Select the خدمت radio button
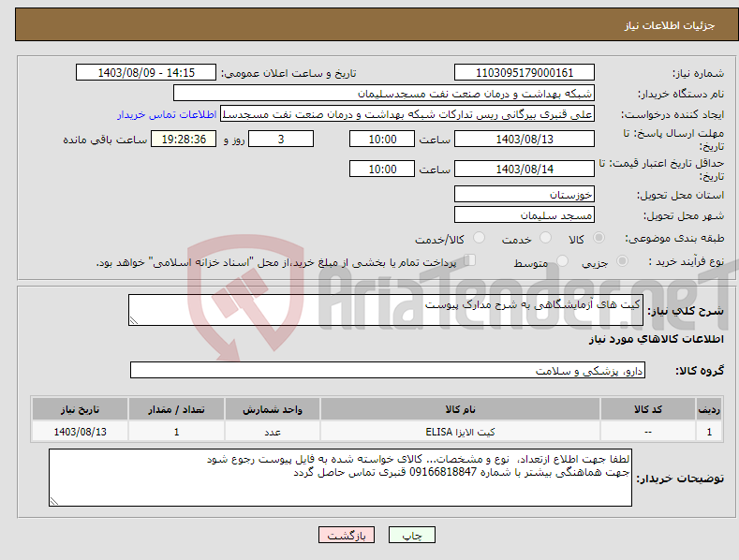The width and height of the screenshot is (739, 560). click(x=545, y=238)
